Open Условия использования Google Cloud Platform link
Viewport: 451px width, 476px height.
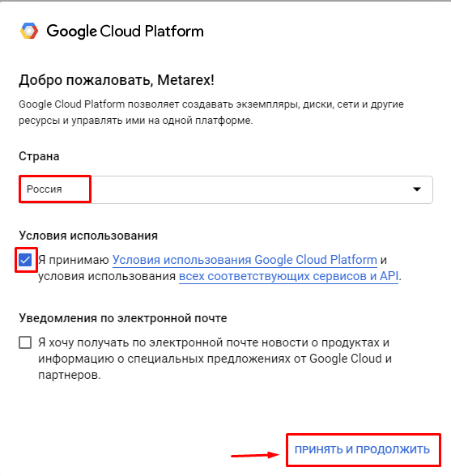(x=245, y=260)
